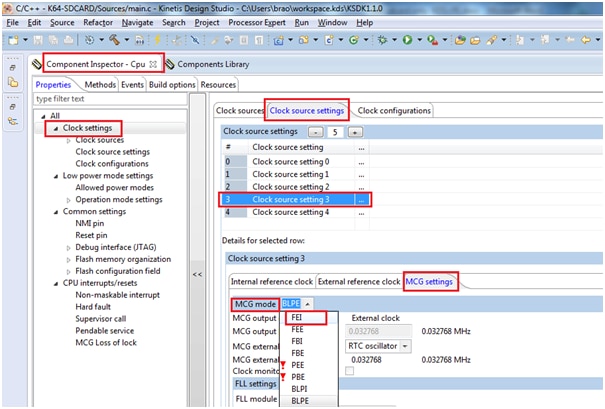Viewport: 605px width, 409px height.
Task: Increase clock source settings count with plus
Action: tap(355, 132)
